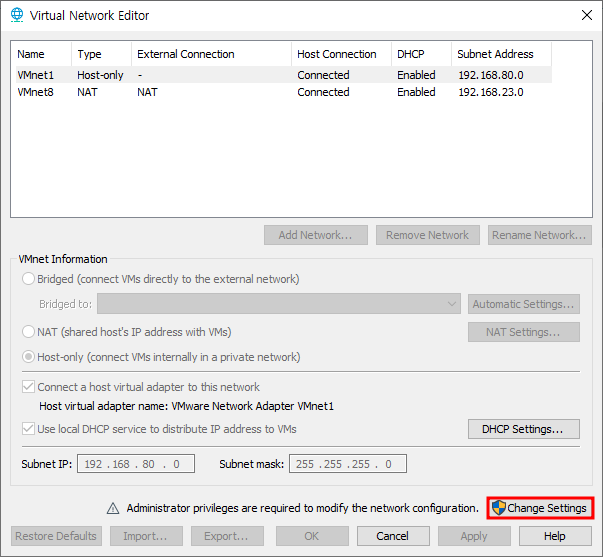Open DHCP Settings
This screenshot has height=557, width=603.
524,429
